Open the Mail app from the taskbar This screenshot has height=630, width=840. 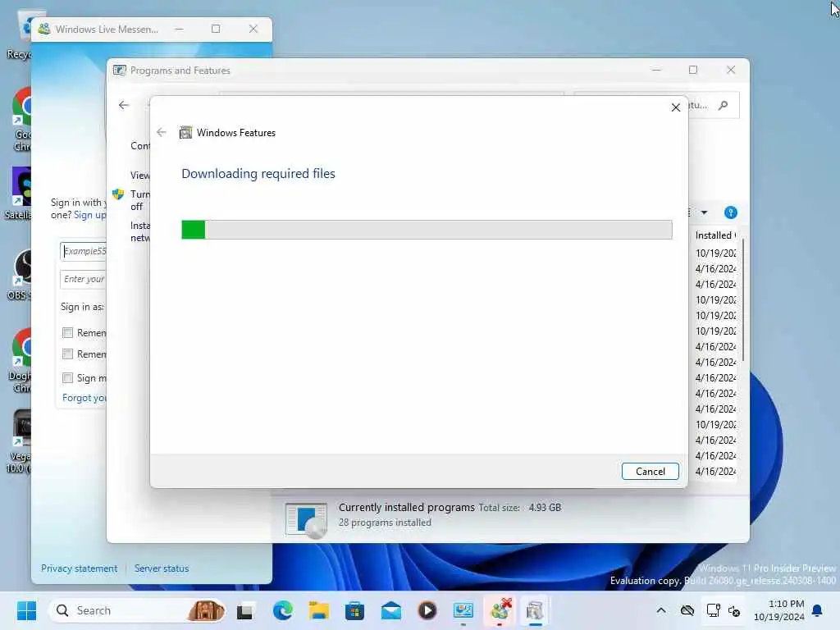click(391, 610)
